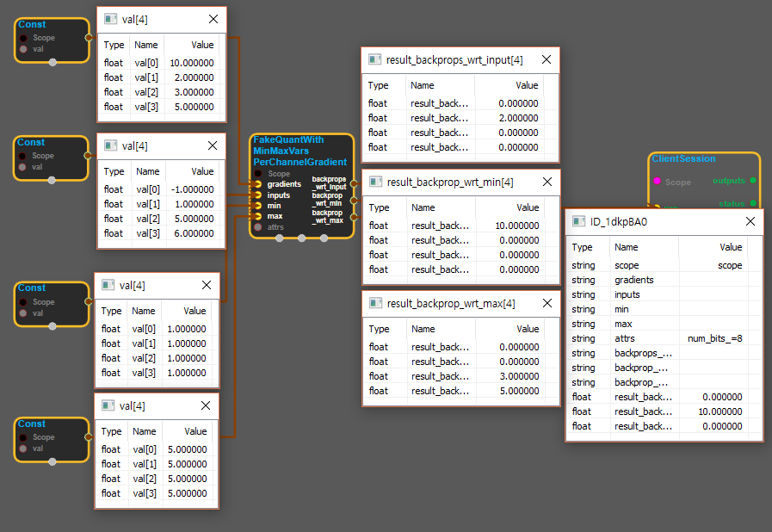Select the scope row in ID_1dkpBA0 panel

point(663,266)
